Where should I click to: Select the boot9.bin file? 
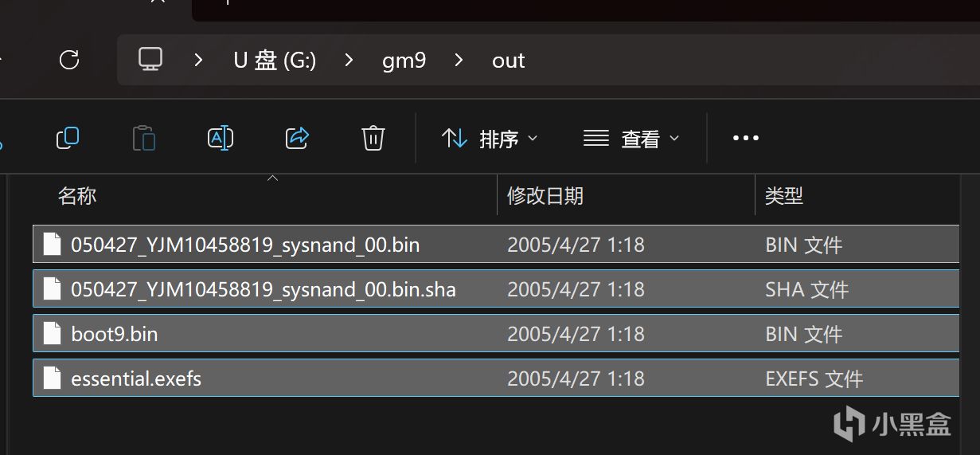click(x=115, y=334)
